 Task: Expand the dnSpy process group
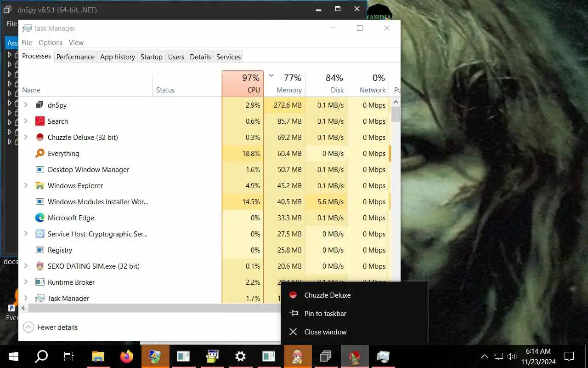tap(26, 105)
